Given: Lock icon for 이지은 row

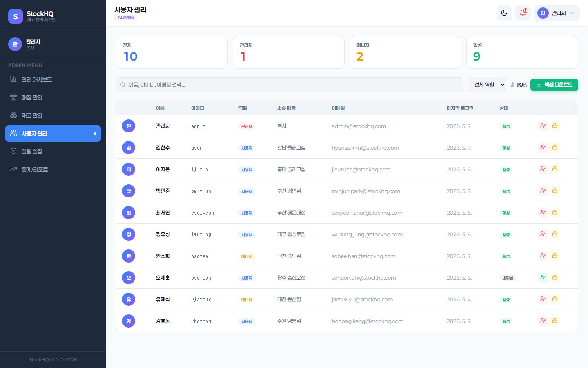Looking at the screenshot, I should pos(555,169).
